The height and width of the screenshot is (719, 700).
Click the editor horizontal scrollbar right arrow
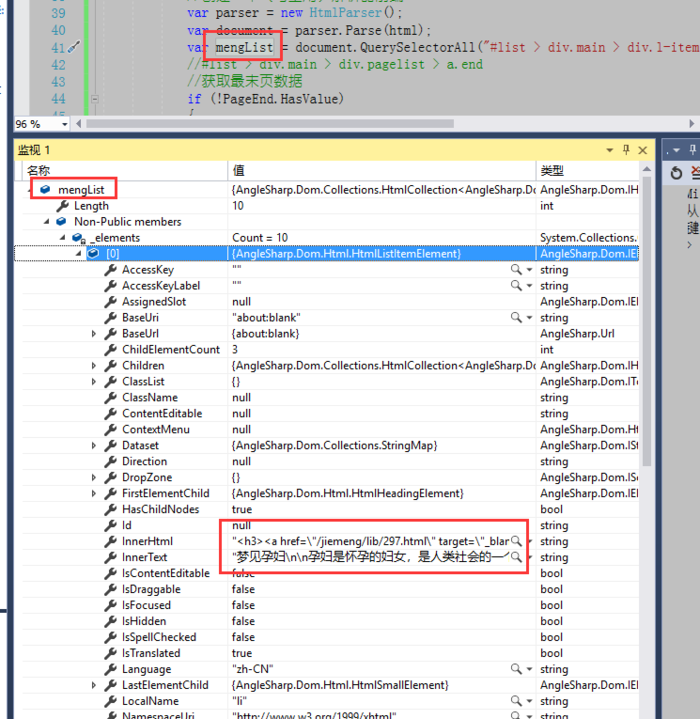(692, 124)
